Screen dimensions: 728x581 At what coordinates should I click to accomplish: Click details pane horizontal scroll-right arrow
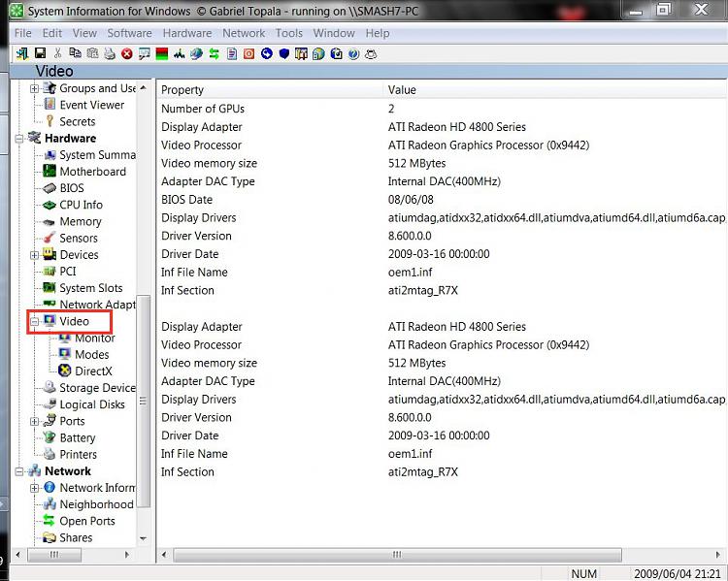pos(717,554)
